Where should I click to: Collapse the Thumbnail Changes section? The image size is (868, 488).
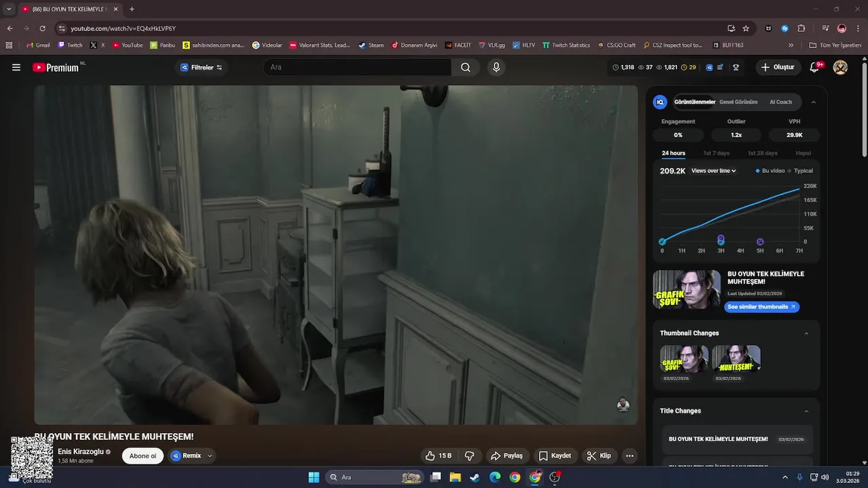pyautogui.click(x=806, y=333)
